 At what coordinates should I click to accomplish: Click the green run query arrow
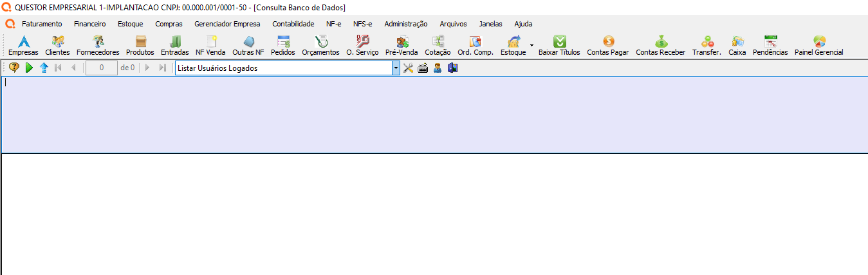[29, 68]
